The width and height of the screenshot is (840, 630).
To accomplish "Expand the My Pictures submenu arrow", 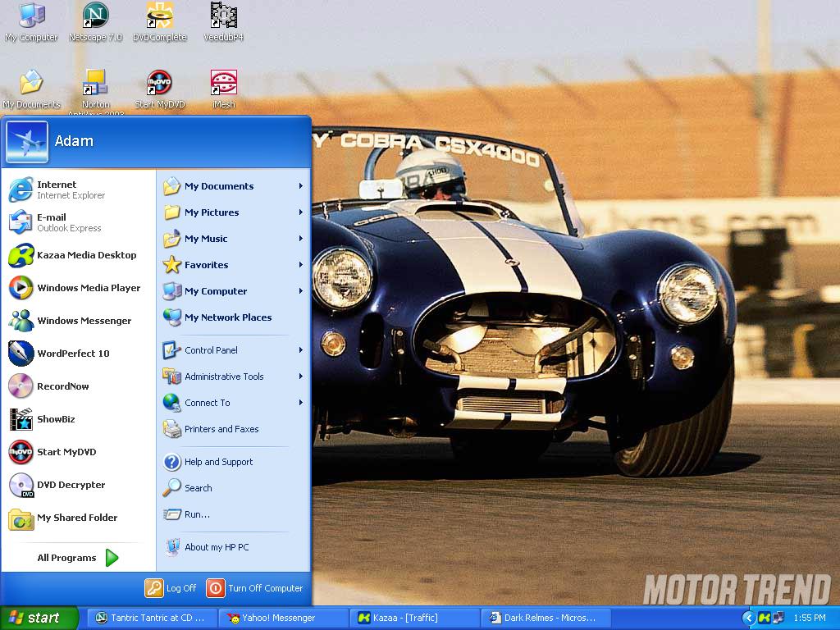I will (300, 212).
